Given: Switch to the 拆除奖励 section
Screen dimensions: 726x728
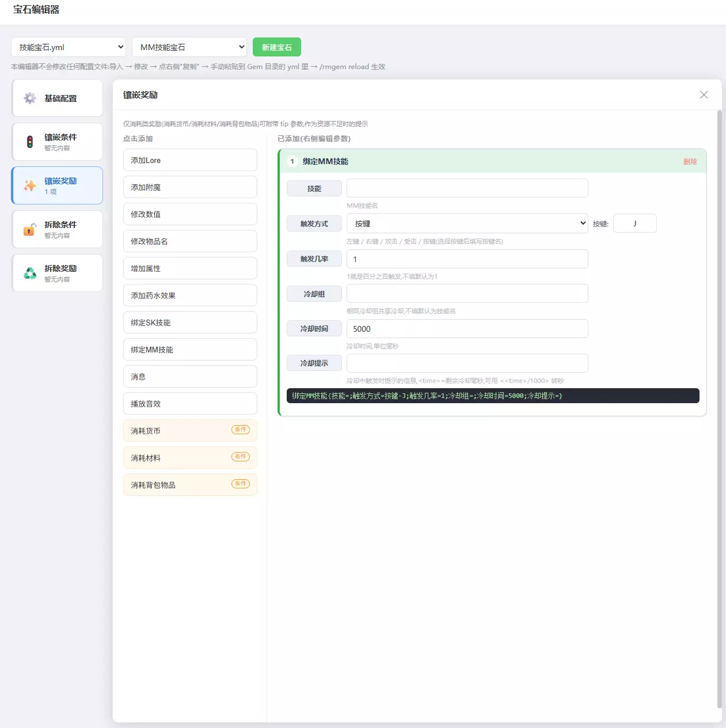Looking at the screenshot, I should [57, 273].
